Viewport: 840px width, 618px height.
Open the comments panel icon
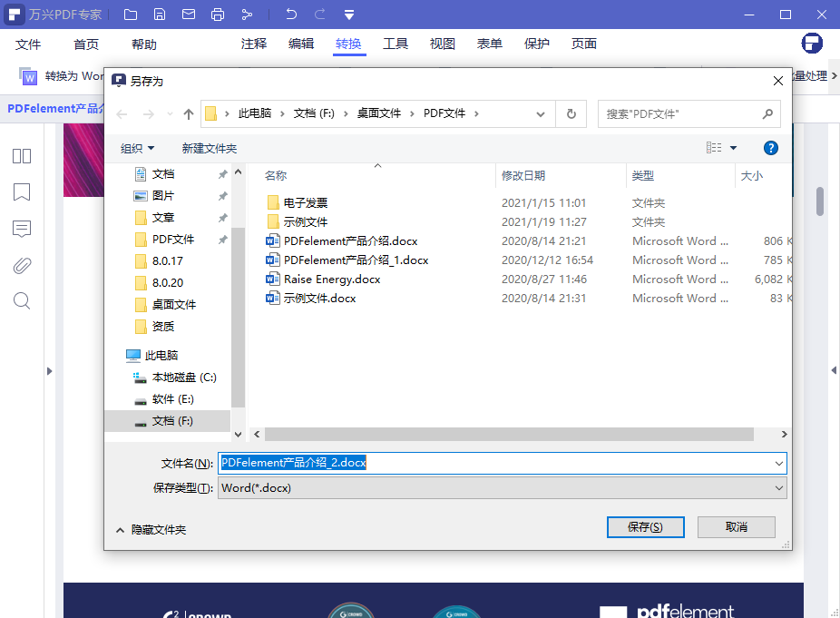[x=22, y=229]
